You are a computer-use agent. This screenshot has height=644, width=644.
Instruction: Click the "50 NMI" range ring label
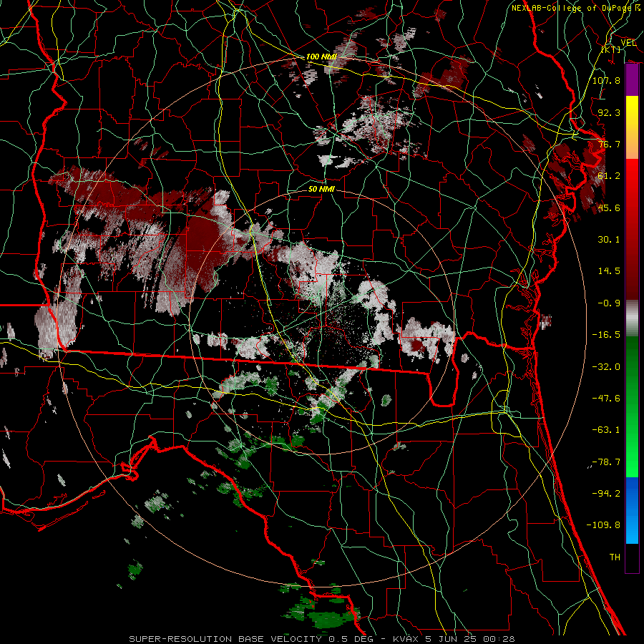tap(321, 189)
